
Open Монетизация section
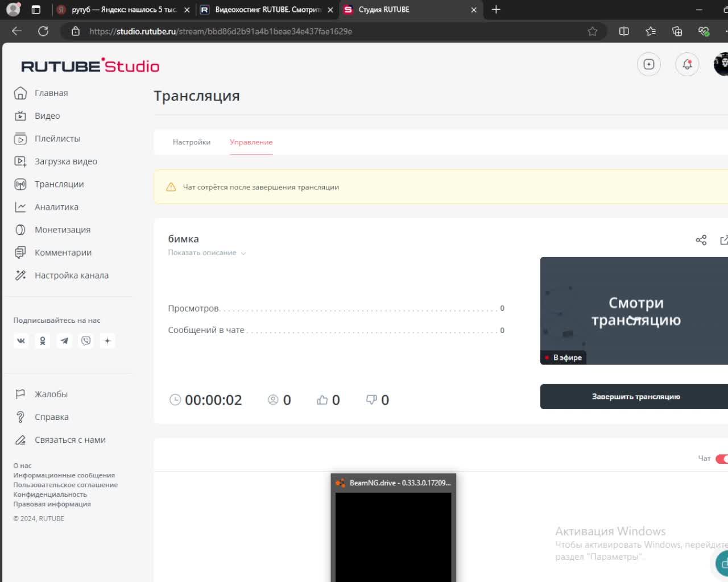tap(52, 230)
